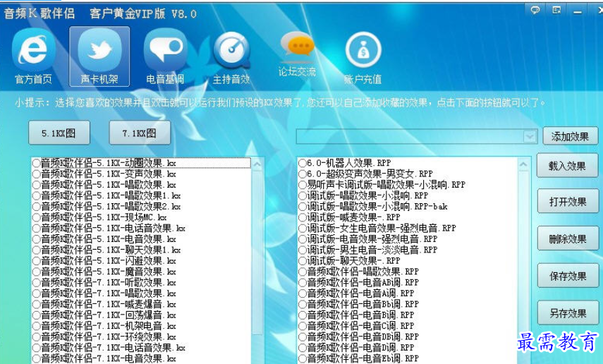Click inside the effect combo box field
This screenshot has width=603, height=364.
pyautogui.click(x=410, y=137)
